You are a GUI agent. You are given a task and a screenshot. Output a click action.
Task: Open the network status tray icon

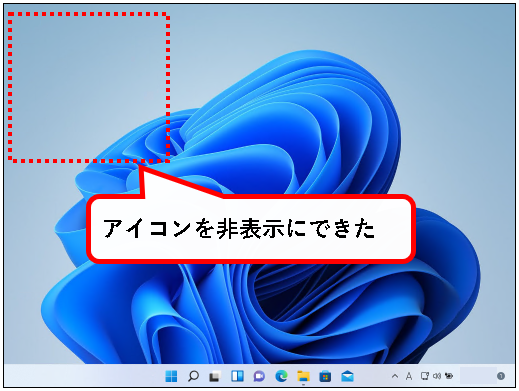point(425,376)
